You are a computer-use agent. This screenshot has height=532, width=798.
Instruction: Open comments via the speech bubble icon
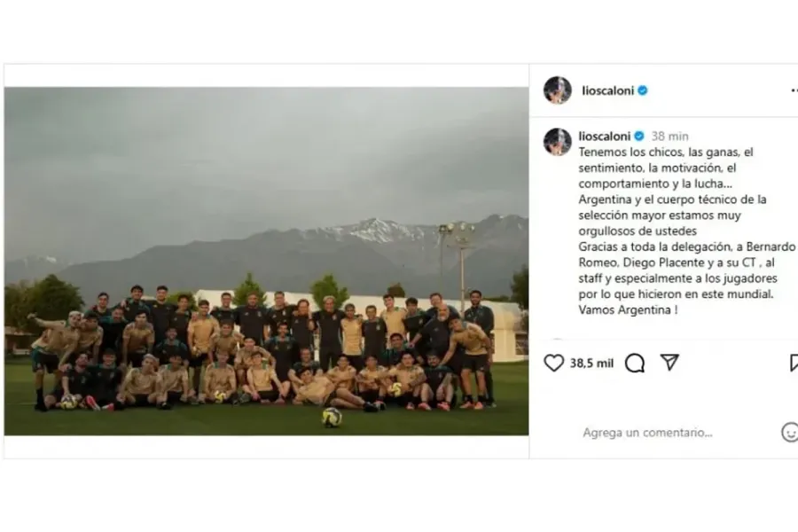pyautogui.click(x=635, y=363)
